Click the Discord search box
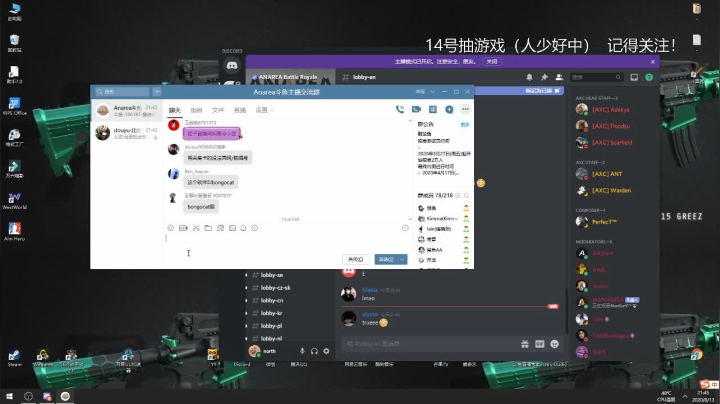Image resolution: width=720 pixels, height=404 pixels. [x=596, y=77]
